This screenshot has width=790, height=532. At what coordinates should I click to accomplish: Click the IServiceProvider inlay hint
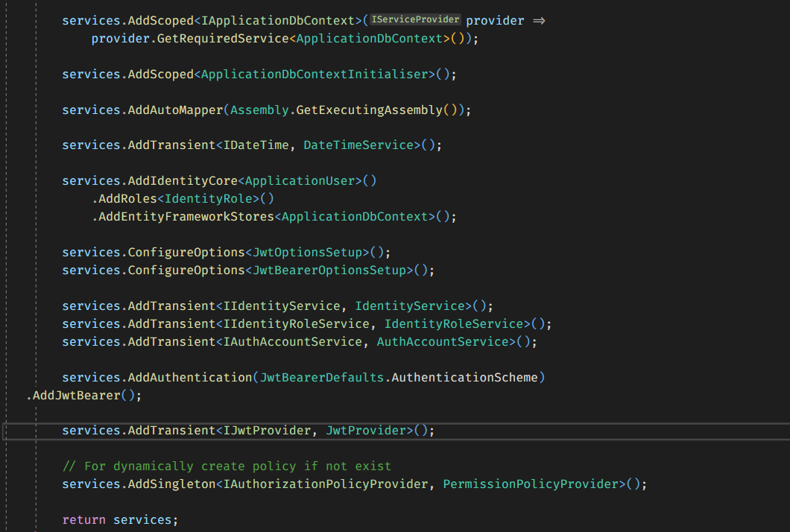(414, 19)
